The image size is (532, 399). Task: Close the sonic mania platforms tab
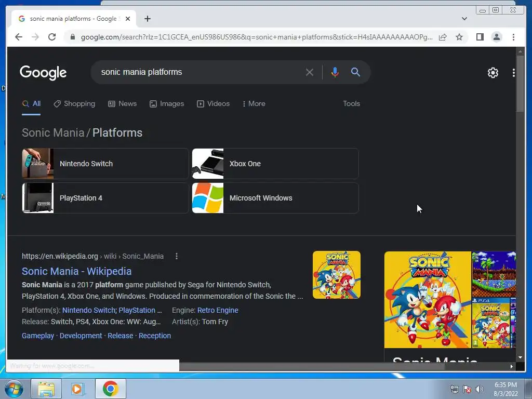(x=128, y=19)
